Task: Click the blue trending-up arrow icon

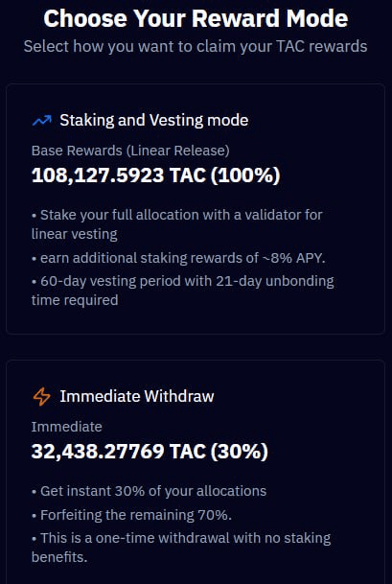Action: click(x=42, y=120)
